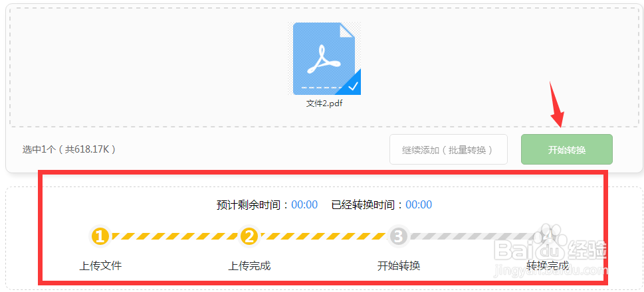Image resolution: width=644 pixels, height=292 pixels.
Task: Start conversion with the green 开始转换 button
Action: (567, 150)
